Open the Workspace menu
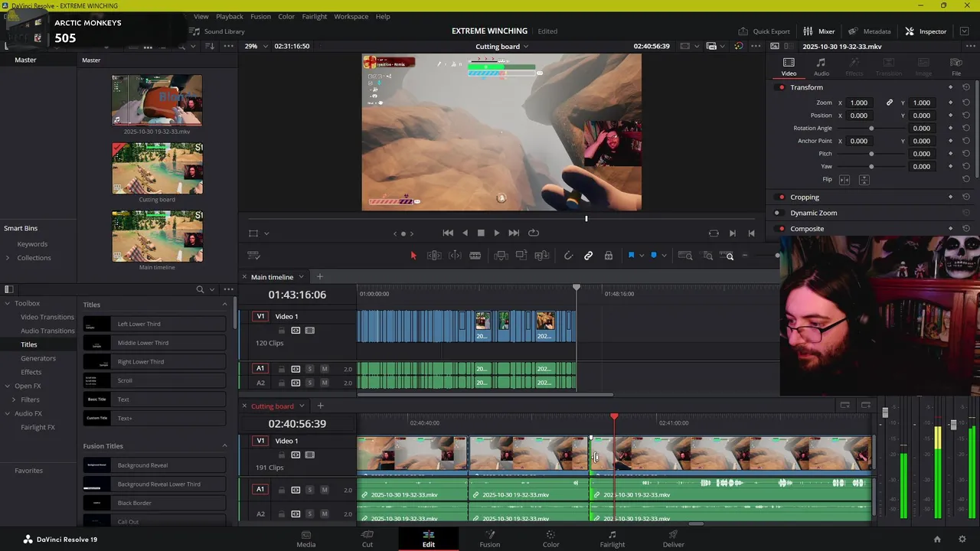The image size is (980, 551). [351, 16]
